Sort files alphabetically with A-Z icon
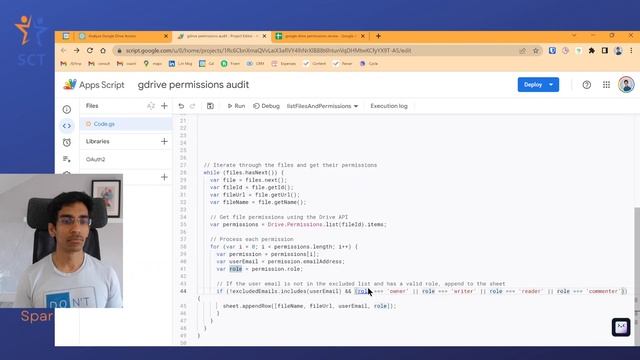The image size is (640, 360). click(x=151, y=106)
